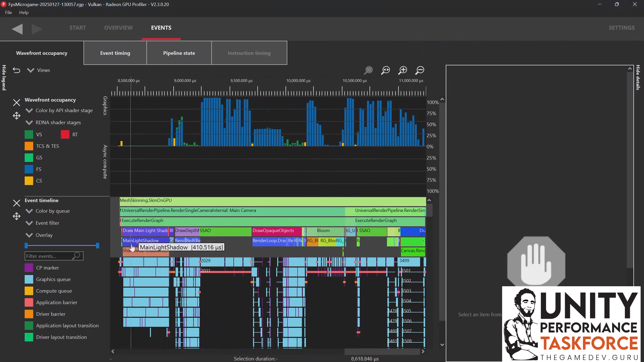Click the search icon in the filter events box
This screenshot has width=644, height=362.
76,256
